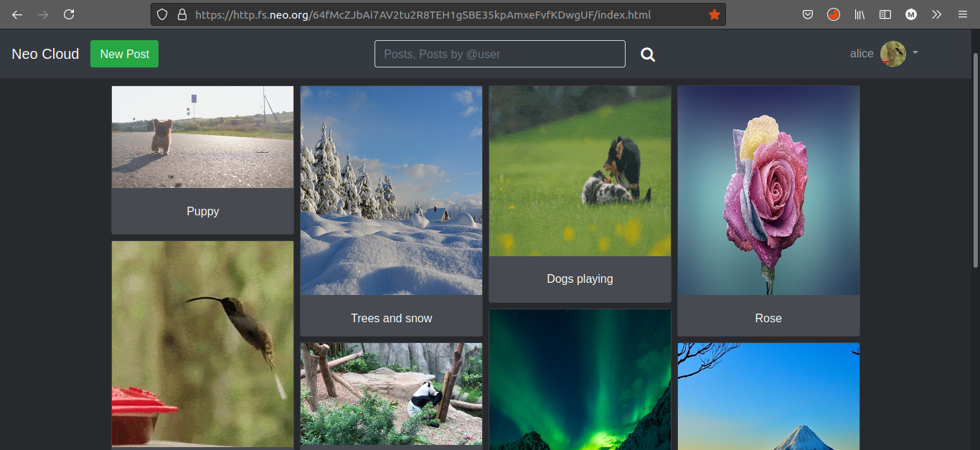Click the Trees and snow caption
Image resolution: width=980 pixels, height=450 pixels.
coord(391,318)
